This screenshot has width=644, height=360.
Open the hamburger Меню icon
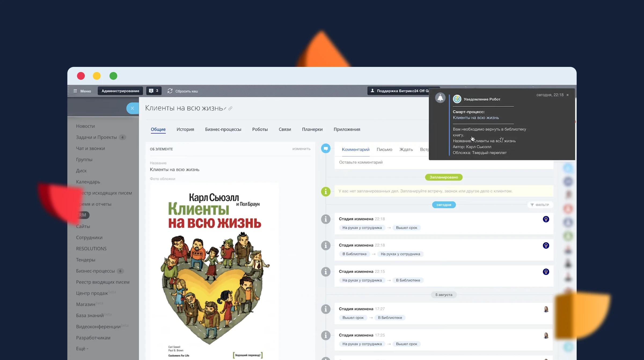click(75, 91)
